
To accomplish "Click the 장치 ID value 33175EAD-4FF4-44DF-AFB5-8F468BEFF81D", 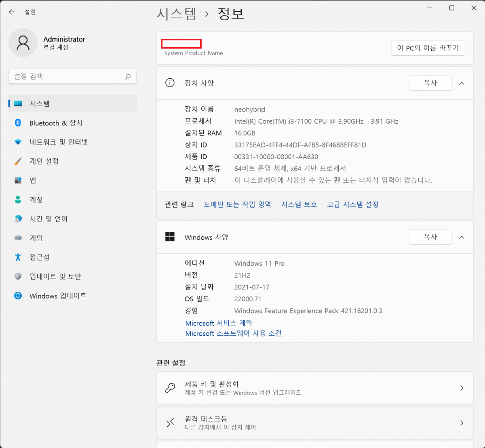I will [x=300, y=145].
